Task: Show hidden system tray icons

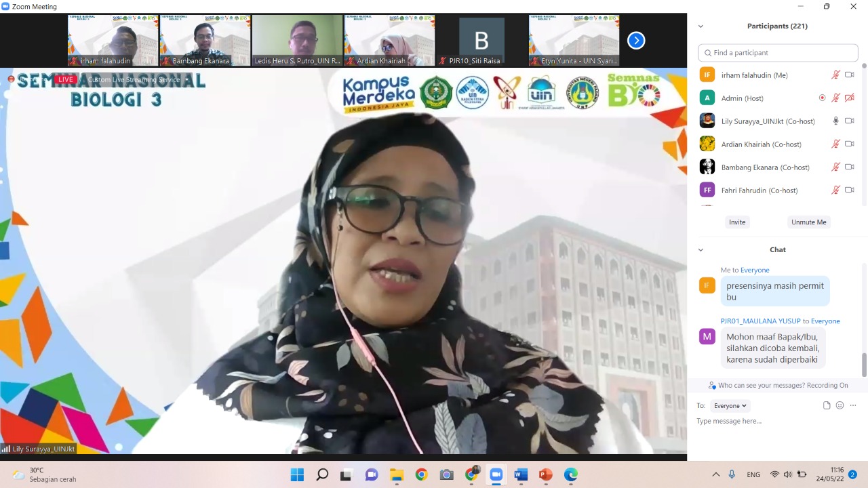Action: coord(715,474)
